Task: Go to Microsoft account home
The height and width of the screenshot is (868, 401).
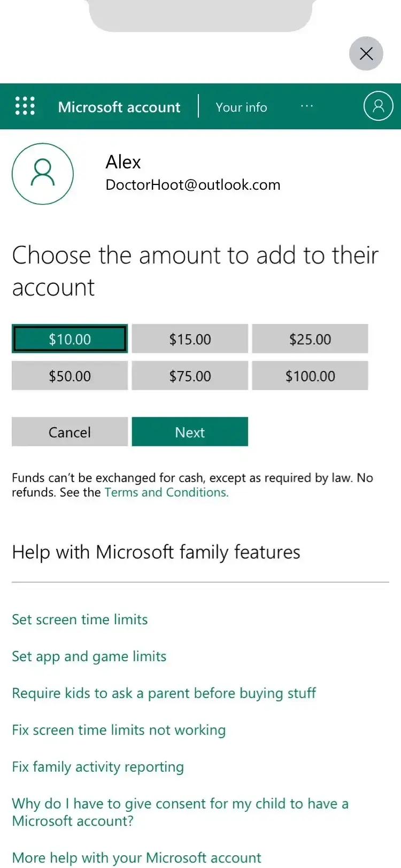Action: 119,107
